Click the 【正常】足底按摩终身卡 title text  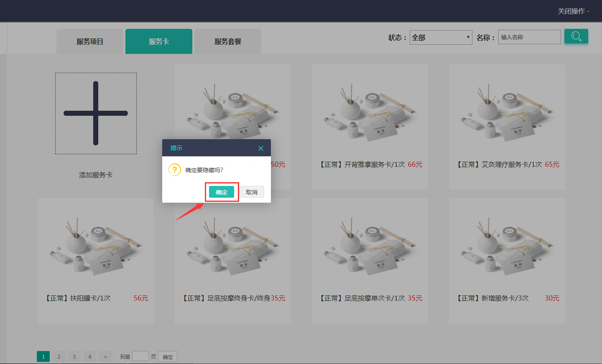point(226,298)
